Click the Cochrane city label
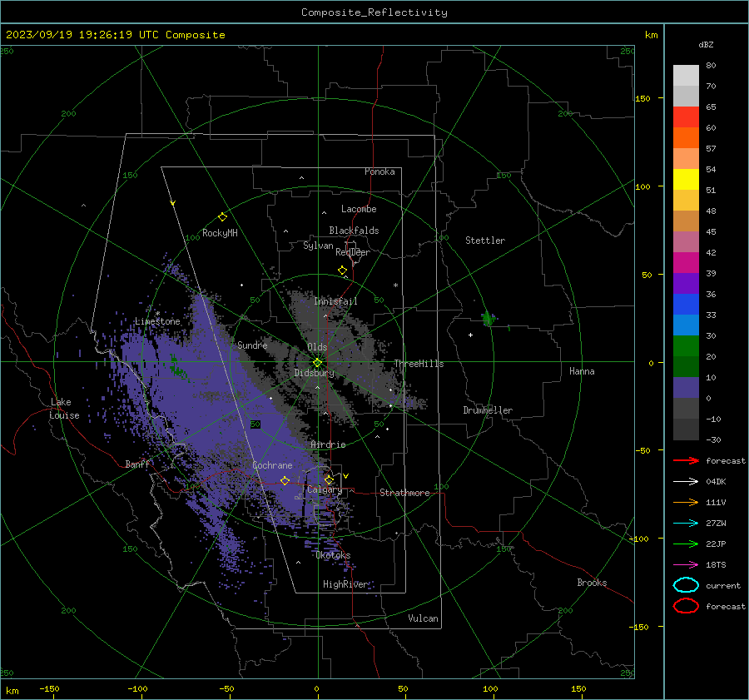The width and height of the screenshot is (749, 700). (x=272, y=465)
